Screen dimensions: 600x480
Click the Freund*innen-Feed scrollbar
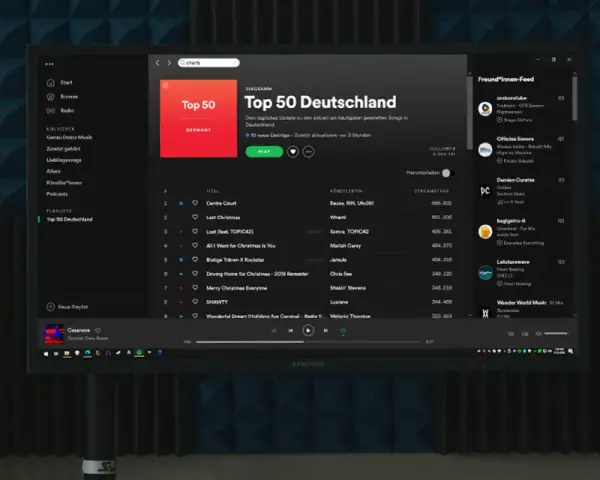(x=574, y=98)
